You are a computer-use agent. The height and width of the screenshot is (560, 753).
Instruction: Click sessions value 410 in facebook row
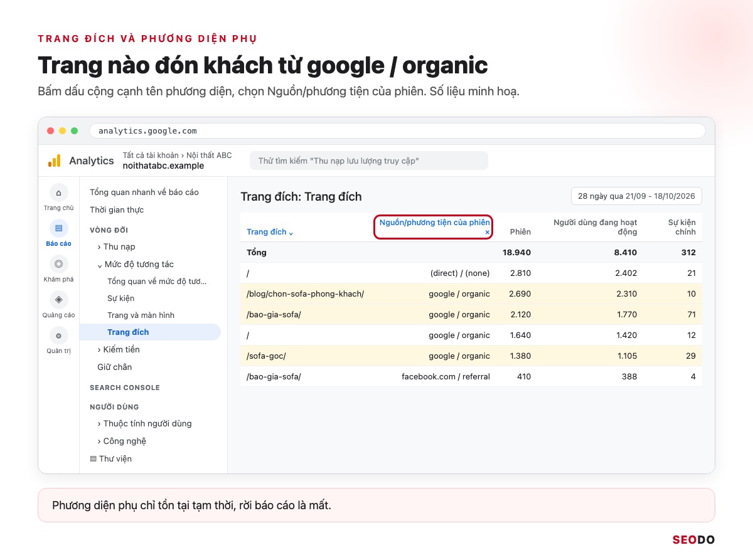click(523, 376)
